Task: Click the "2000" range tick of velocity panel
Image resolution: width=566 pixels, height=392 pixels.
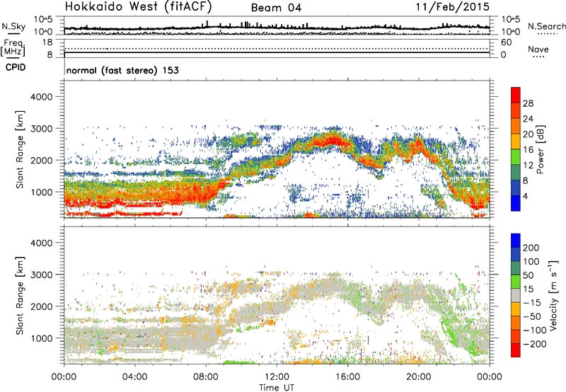Action: (x=42, y=306)
